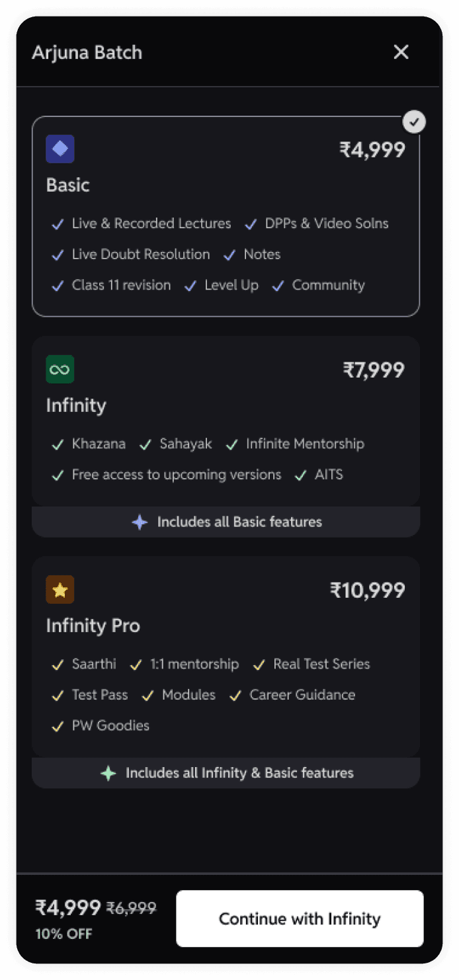This screenshot has height=980, width=459.
Task: Click the Includes all Infinity & Basic features banner
Action: click(226, 773)
